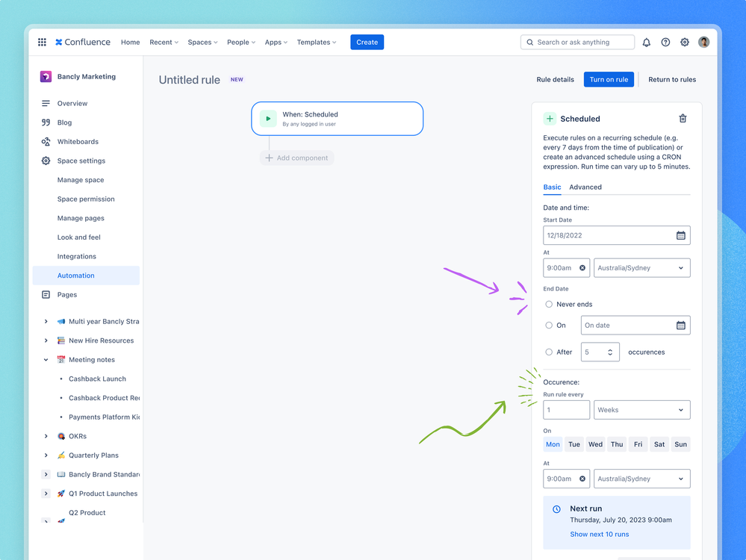Screen dimensions: 746x560
Task: Collapse the Meeting notes tree item
Action: pyautogui.click(x=46, y=360)
